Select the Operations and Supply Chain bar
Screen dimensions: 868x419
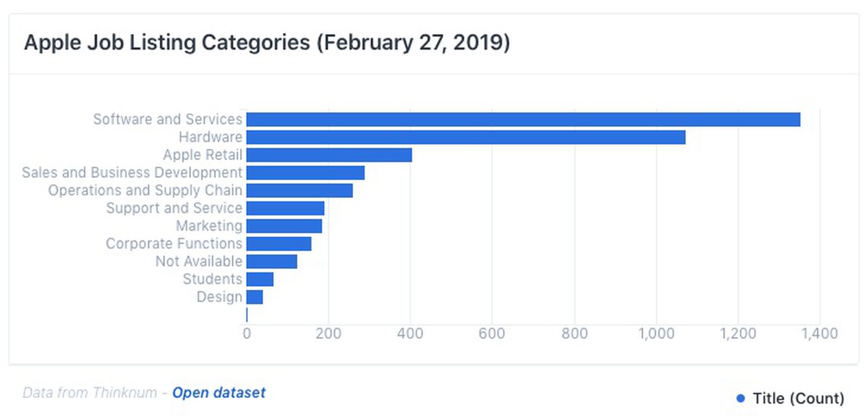299,190
